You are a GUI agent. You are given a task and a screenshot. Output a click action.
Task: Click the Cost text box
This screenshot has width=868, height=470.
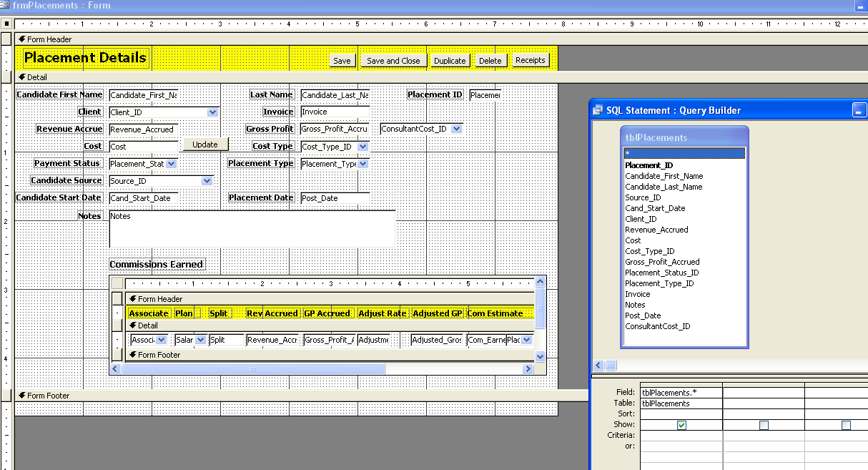point(143,146)
